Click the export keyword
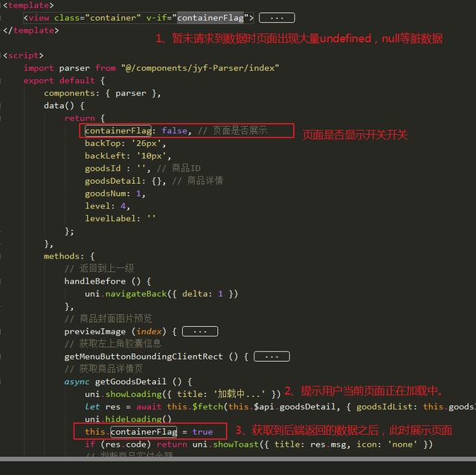Viewport: 476px width, 475px height. pos(39,80)
